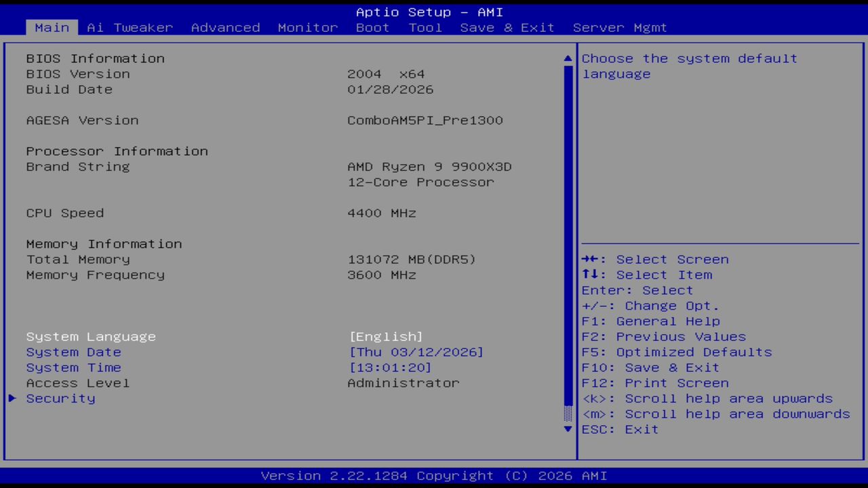Click the ESC: Exit hint
The width and height of the screenshot is (868, 488).
(620, 430)
